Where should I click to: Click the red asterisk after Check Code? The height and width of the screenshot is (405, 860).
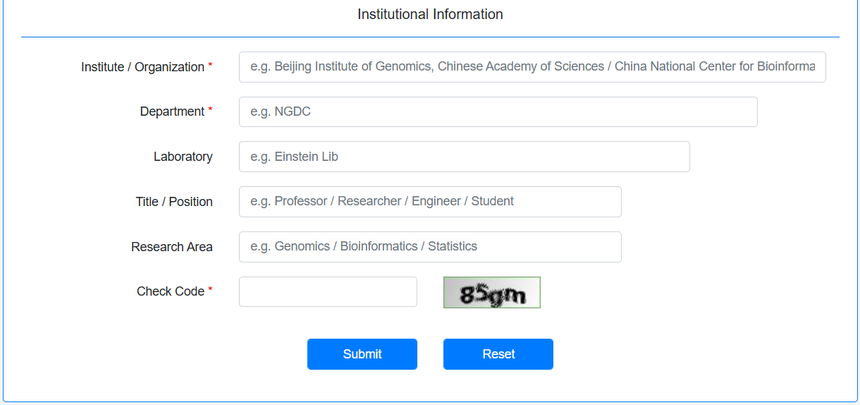coord(210,291)
